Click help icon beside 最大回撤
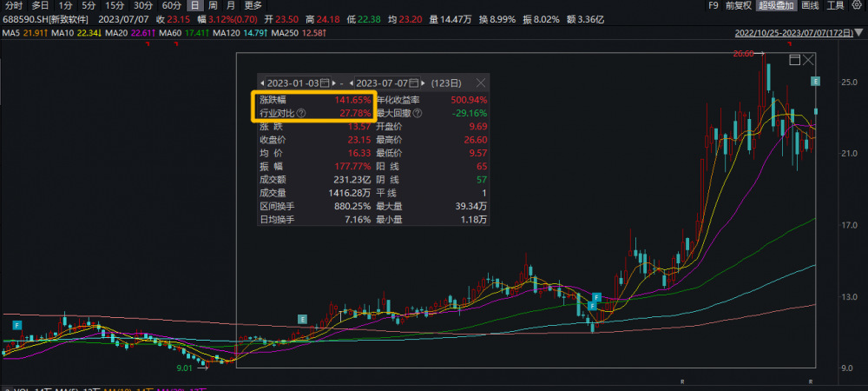 [x=418, y=113]
